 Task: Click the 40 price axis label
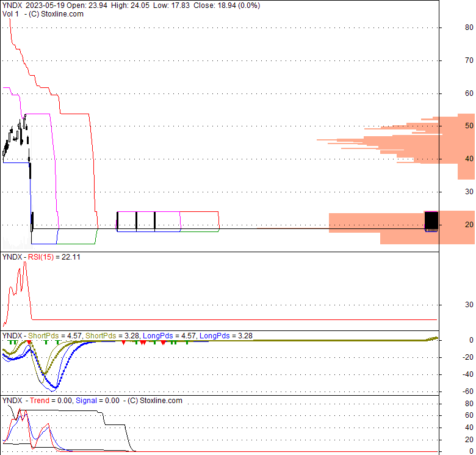pyautogui.click(x=469, y=159)
